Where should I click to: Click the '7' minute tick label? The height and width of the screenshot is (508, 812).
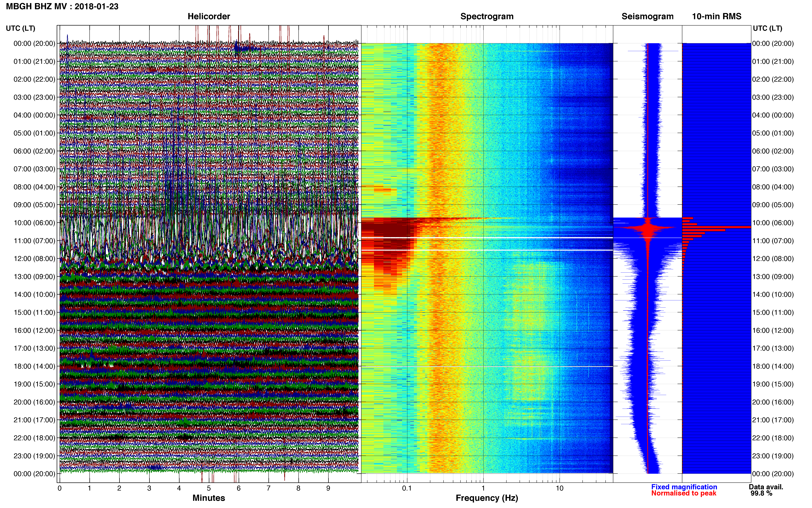269,488
